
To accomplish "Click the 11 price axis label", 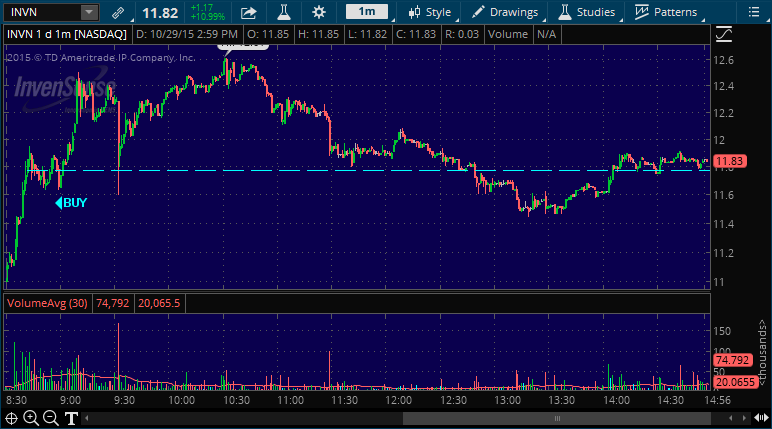I will (x=719, y=282).
